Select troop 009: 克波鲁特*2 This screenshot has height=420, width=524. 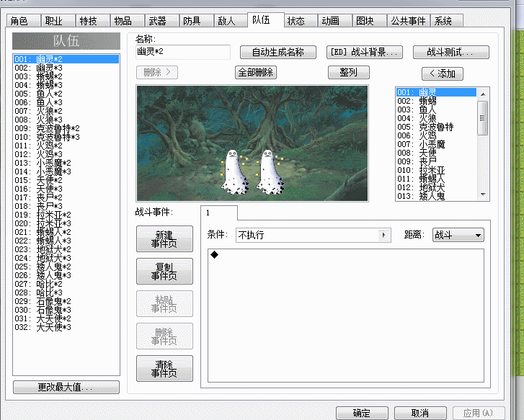tap(66, 128)
